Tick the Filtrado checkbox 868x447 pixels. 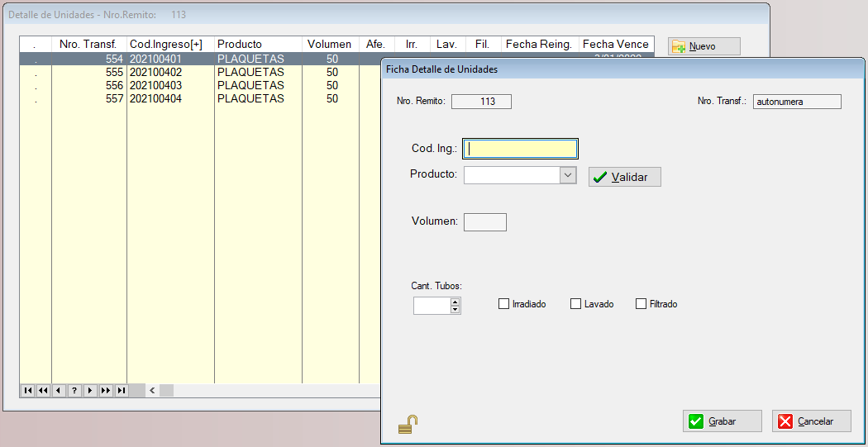[641, 304]
